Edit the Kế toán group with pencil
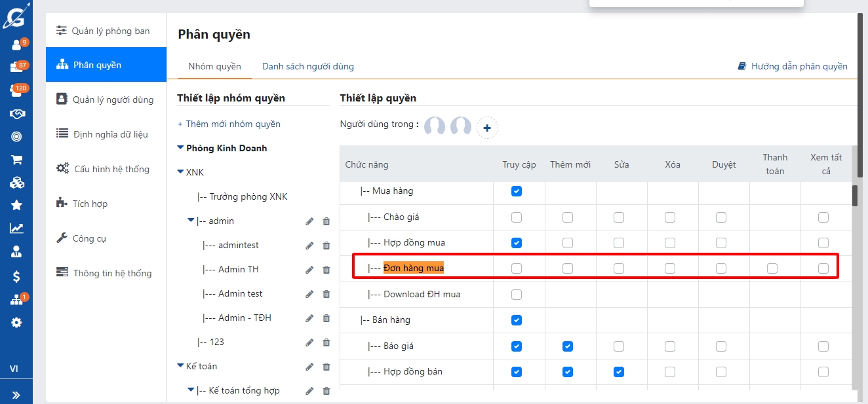The image size is (868, 404). point(309,367)
